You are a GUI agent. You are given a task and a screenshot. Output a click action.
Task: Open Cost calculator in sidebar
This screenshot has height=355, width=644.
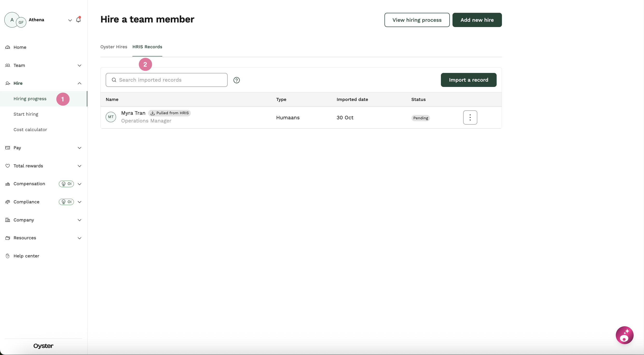click(x=30, y=130)
